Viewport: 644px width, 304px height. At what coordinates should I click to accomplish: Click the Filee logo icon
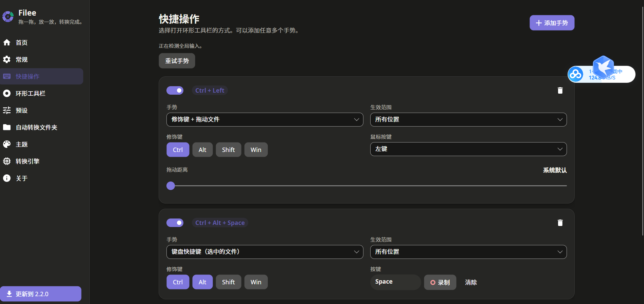point(8,16)
